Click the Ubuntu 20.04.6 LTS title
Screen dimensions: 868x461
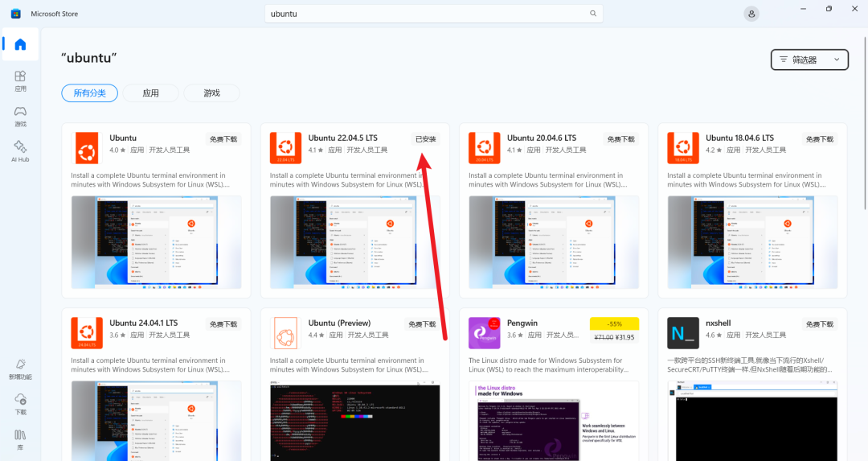[x=542, y=138]
